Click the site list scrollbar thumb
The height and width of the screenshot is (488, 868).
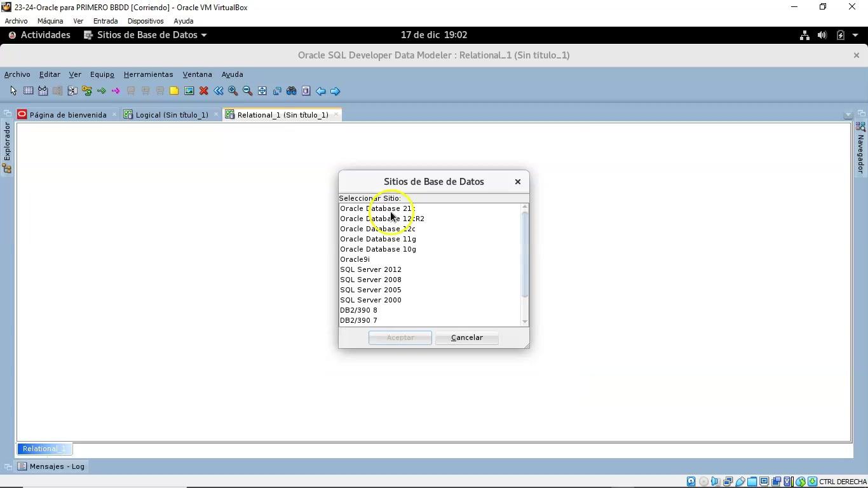click(x=525, y=254)
